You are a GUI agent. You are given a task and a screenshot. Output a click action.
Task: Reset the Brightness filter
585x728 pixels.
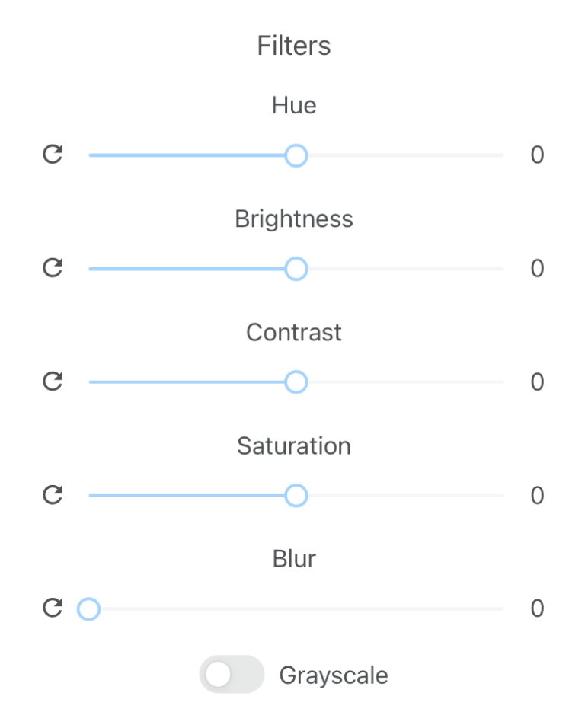tap(52, 268)
